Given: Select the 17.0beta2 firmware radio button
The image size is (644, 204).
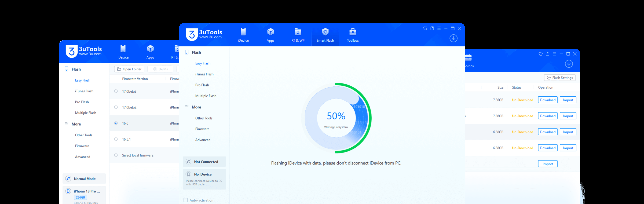Looking at the screenshot, I should point(116,107).
